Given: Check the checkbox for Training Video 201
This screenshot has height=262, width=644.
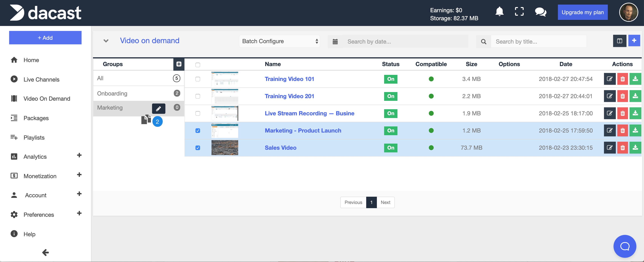Looking at the screenshot, I should tap(198, 96).
